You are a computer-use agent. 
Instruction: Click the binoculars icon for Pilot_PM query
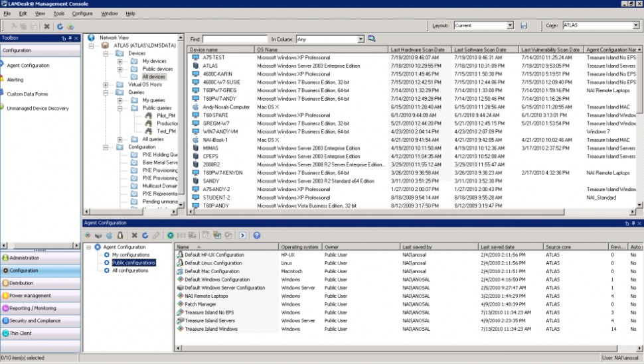(149, 116)
